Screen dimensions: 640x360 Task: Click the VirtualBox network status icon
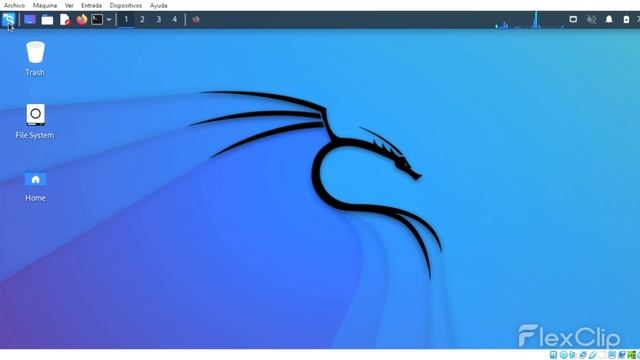[x=582, y=355]
